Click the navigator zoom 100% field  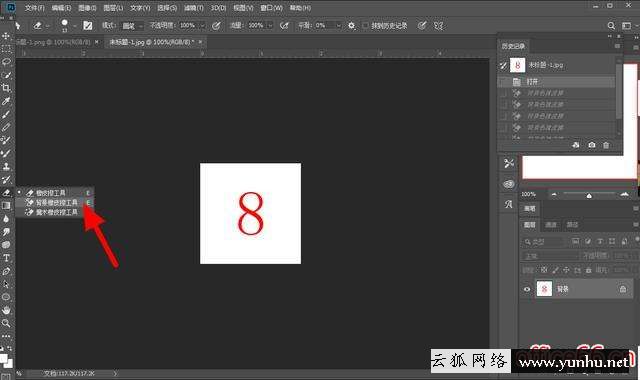pos(528,194)
